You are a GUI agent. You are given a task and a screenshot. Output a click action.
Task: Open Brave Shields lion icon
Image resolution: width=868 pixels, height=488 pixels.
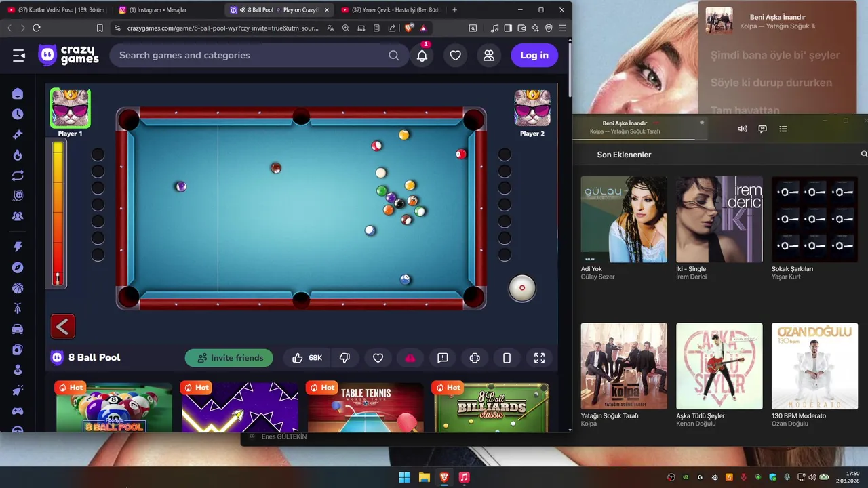[408, 28]
